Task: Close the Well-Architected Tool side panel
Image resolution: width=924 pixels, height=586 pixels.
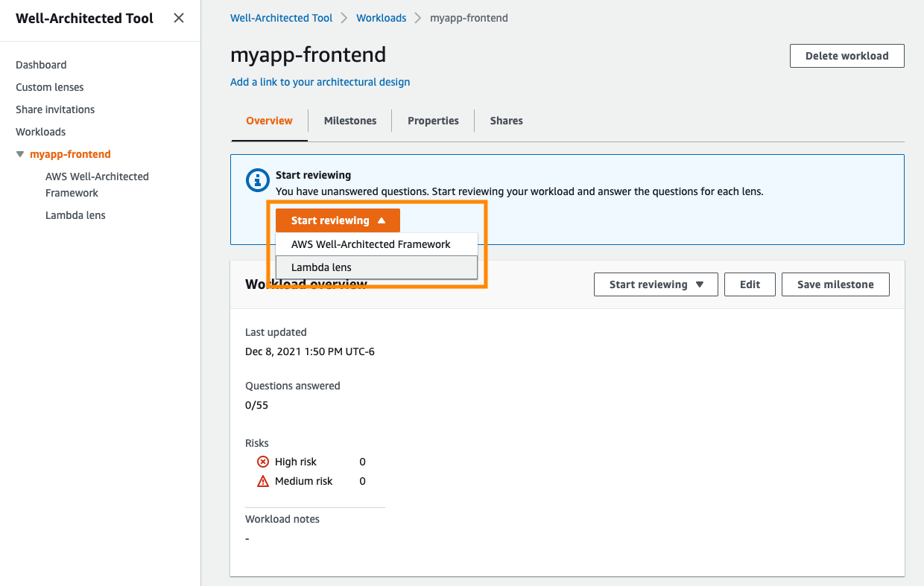Action: coord(179,18)
